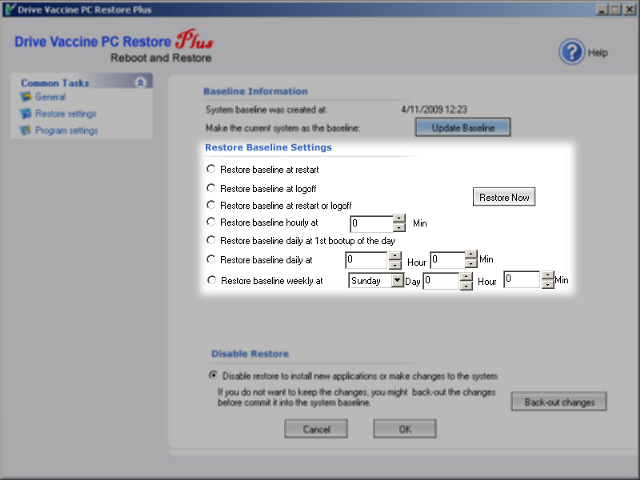Click the app icon in the title bar

click(x=10, y=9)
